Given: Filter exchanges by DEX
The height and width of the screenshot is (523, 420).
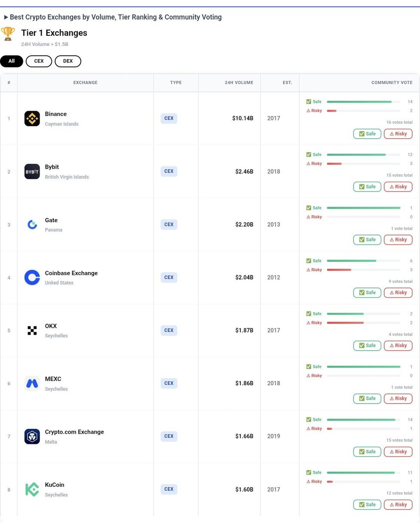Looking at the screenshot, I should (x=68, y=61).
